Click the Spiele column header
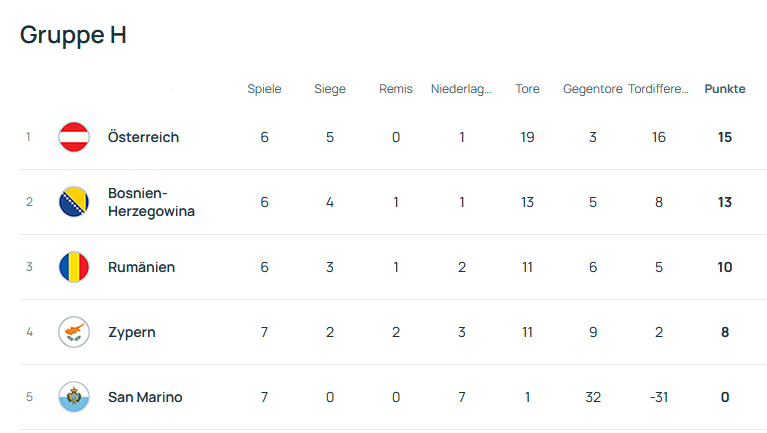Screen dimensions: 767x433 tap(264, 89)
